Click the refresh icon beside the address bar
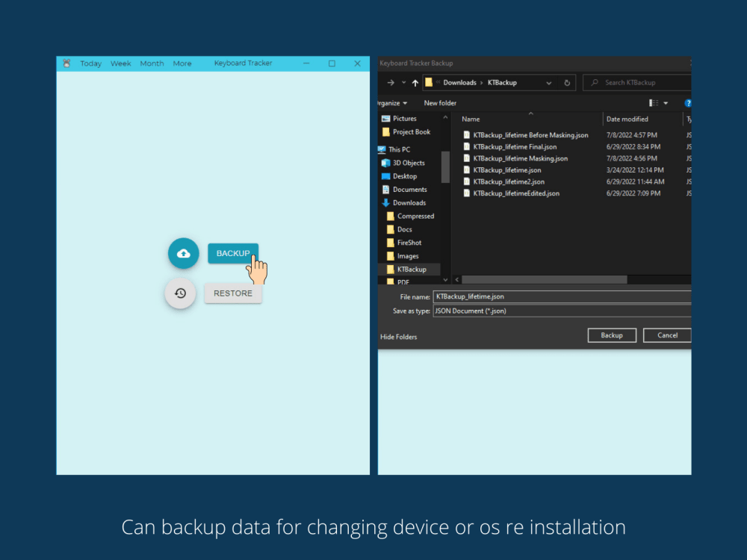Screen dimensions: 747x560 (567, 83)
